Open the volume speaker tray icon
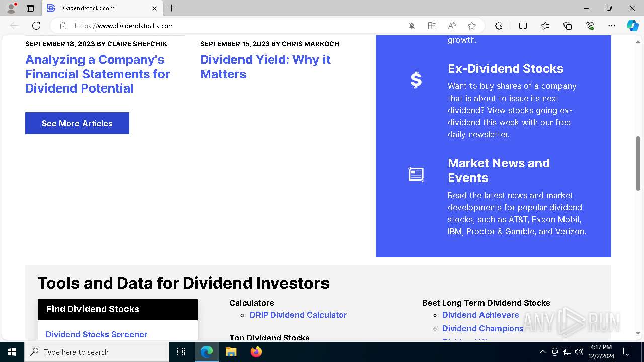 pos(579,352)
